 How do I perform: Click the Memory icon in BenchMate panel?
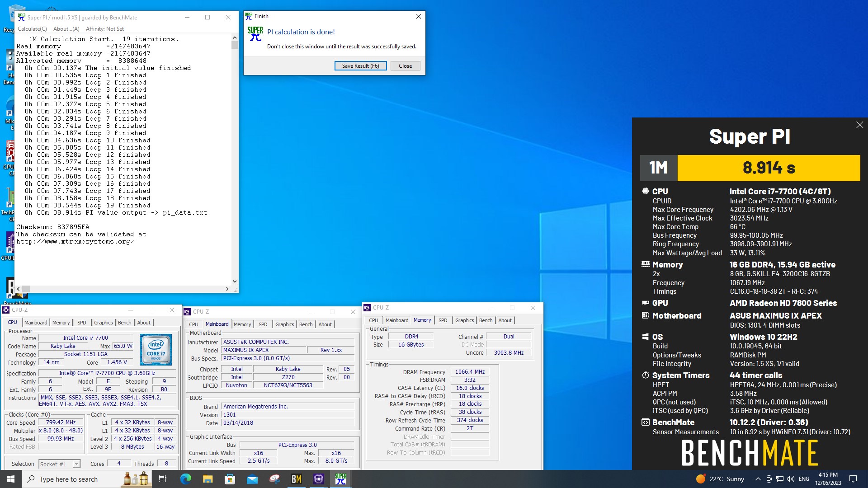(x=645, y=264)
